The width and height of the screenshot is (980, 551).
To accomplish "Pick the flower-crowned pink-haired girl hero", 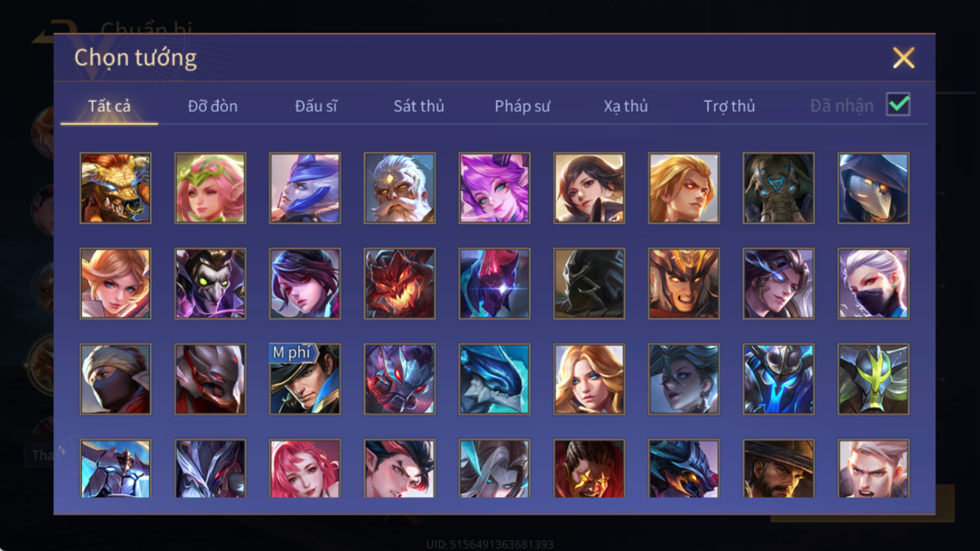I will click(210, 188).
